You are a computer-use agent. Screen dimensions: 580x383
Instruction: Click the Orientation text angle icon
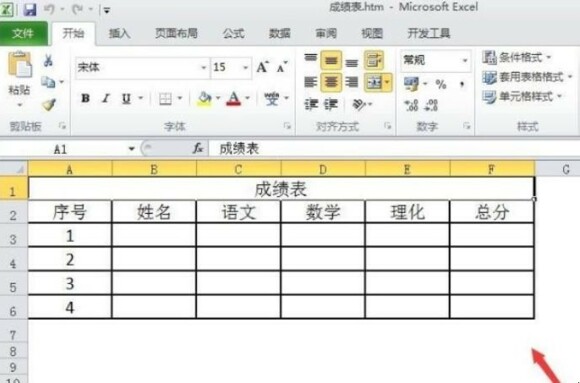pos(359,104)
